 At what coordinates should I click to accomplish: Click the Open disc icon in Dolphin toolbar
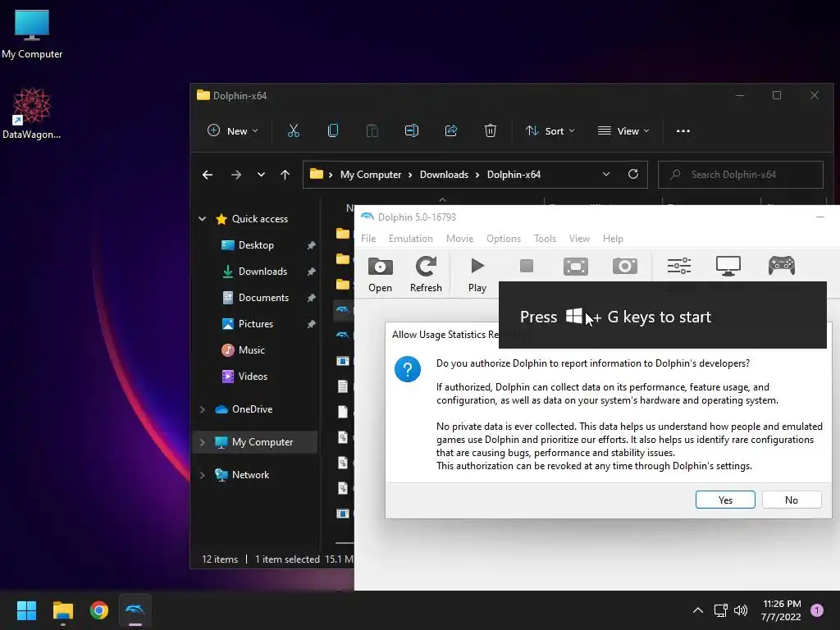click(380, 267)
